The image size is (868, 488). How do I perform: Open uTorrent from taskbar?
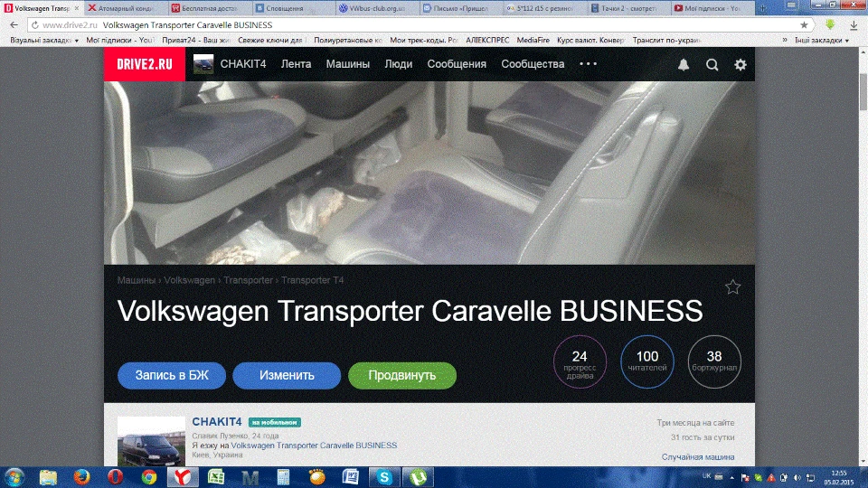[x=418, y=477]
